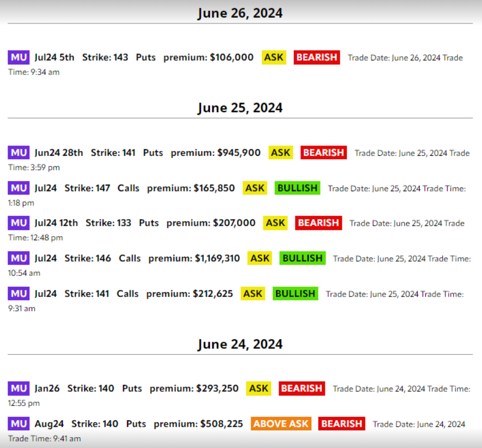Click the Aug24 expiration text
Viewport: 482px width, 448px height.
click(x=49, y=424)
